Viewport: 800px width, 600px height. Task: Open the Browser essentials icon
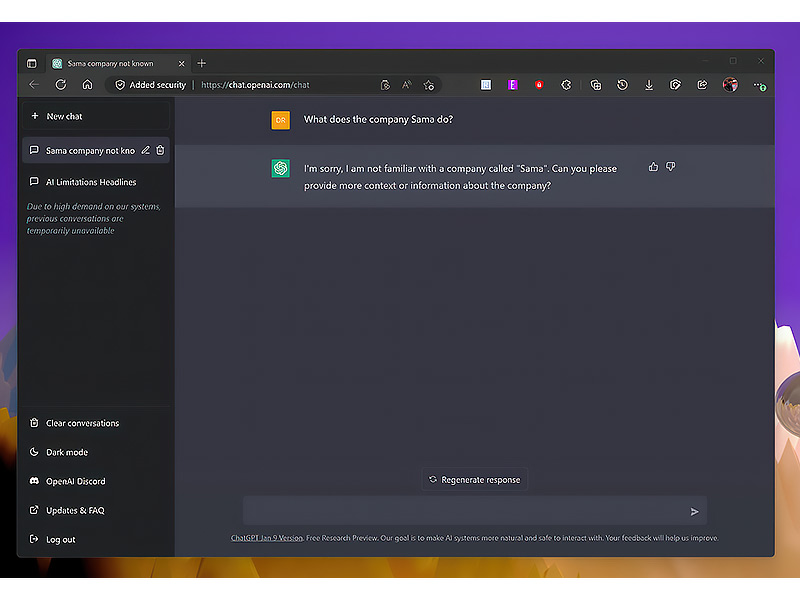click(x=676, y=85)
